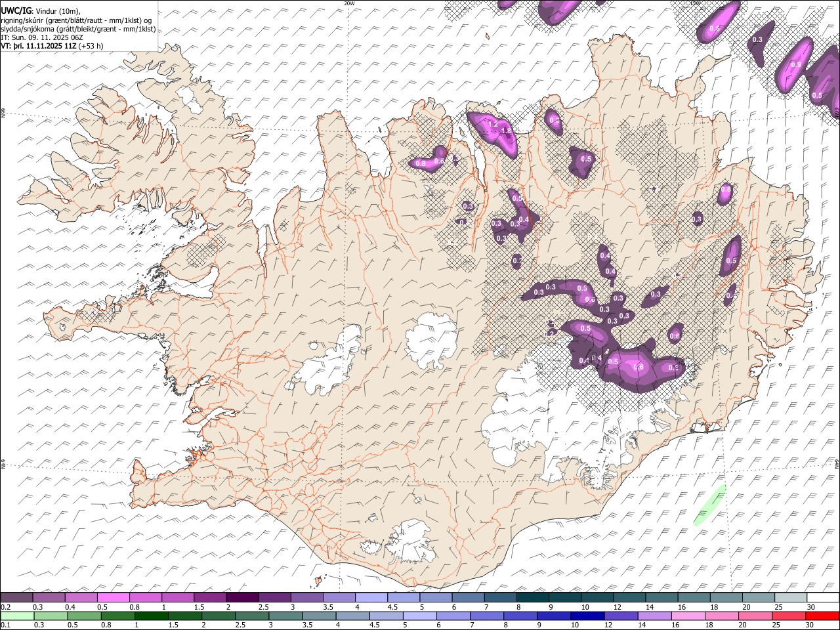Pick lower legend green swatch between 0.5 and 0.8
Screen dimensions: 840x630
point(84,616)
